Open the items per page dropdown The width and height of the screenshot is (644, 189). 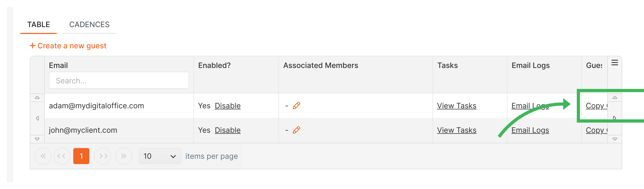pos(160,156)
